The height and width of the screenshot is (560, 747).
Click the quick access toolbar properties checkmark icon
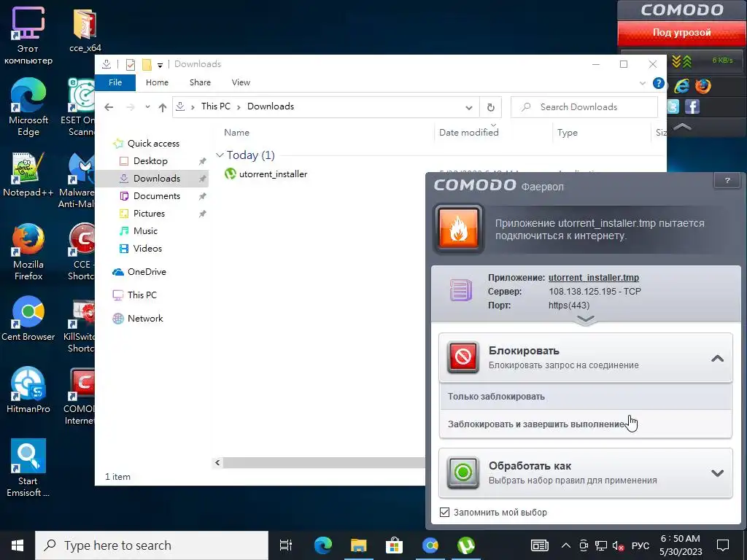pyautogui.click(x=130, y=64)
